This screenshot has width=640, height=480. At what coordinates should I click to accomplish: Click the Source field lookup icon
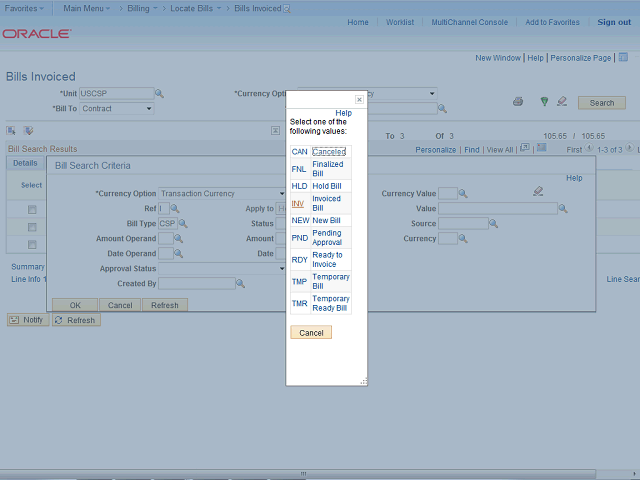(495, 224)
